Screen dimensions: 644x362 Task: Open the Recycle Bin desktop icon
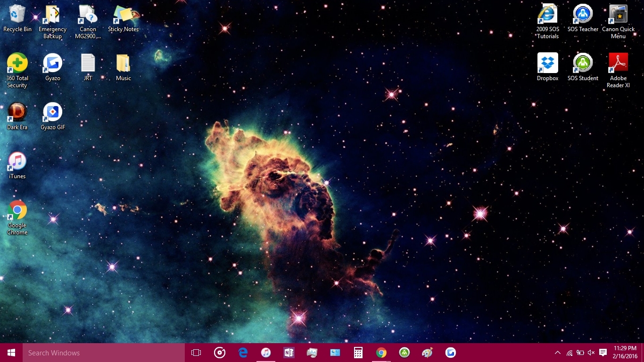(x=17, y=19)
